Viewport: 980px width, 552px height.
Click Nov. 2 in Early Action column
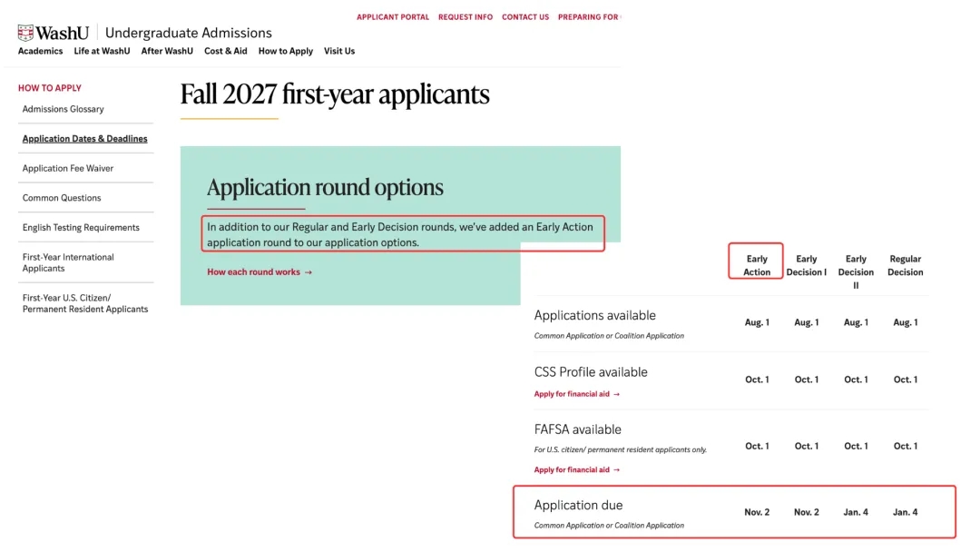(756, 512)
